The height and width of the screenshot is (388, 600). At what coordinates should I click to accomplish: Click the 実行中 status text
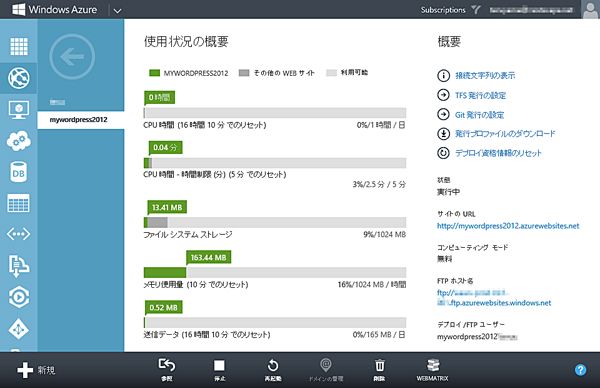(448, 192)
